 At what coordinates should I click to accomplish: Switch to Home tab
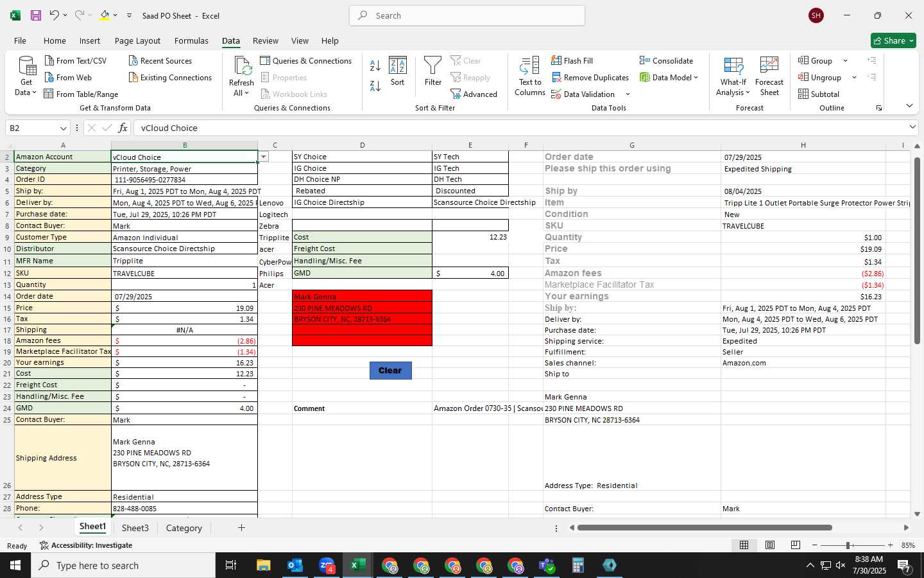click(x=55, y=40)
